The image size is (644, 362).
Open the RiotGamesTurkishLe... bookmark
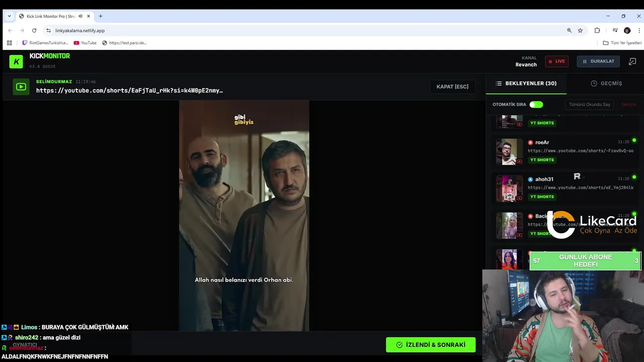tap(45, 43)
